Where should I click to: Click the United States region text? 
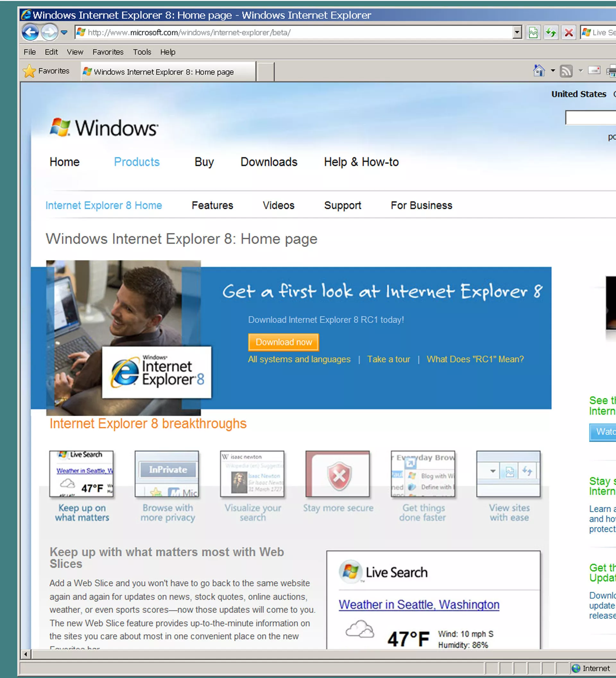pos(579,94)
